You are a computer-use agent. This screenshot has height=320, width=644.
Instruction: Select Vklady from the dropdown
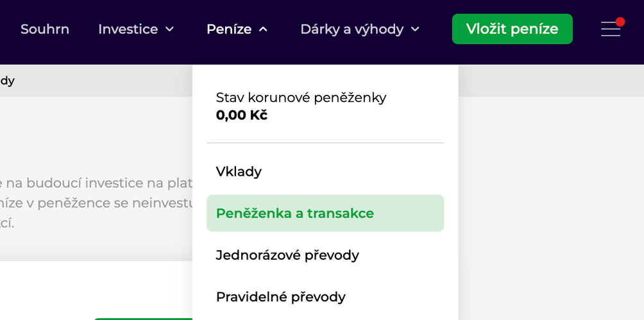pos(239,172)
